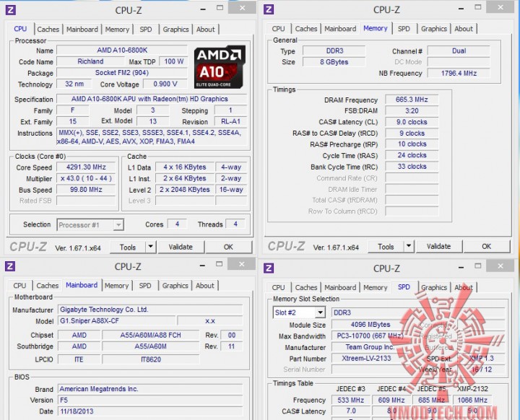Click the DRAM Frequency value 665.3 MHz

click(x=412, y=100)
